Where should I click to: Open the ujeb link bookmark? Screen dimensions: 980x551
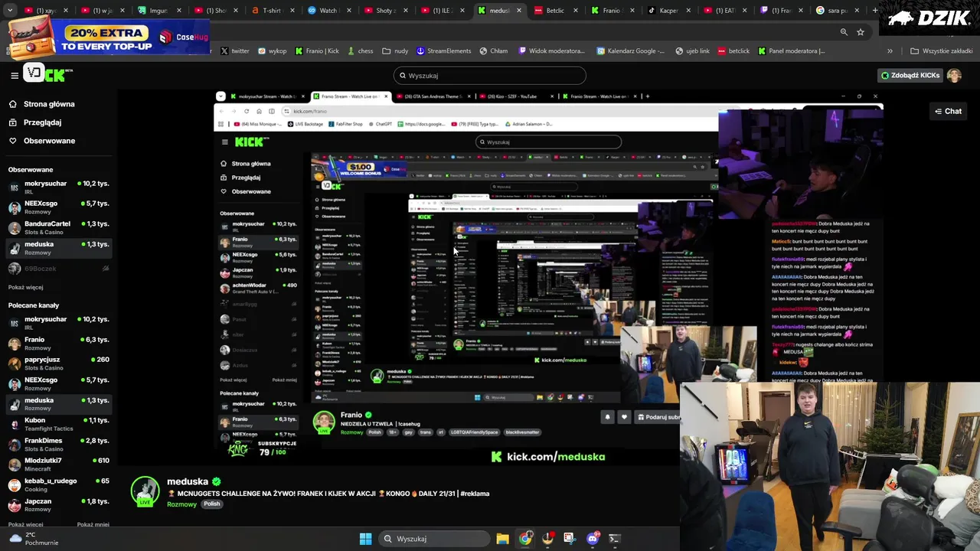click(x=692, y=51)
